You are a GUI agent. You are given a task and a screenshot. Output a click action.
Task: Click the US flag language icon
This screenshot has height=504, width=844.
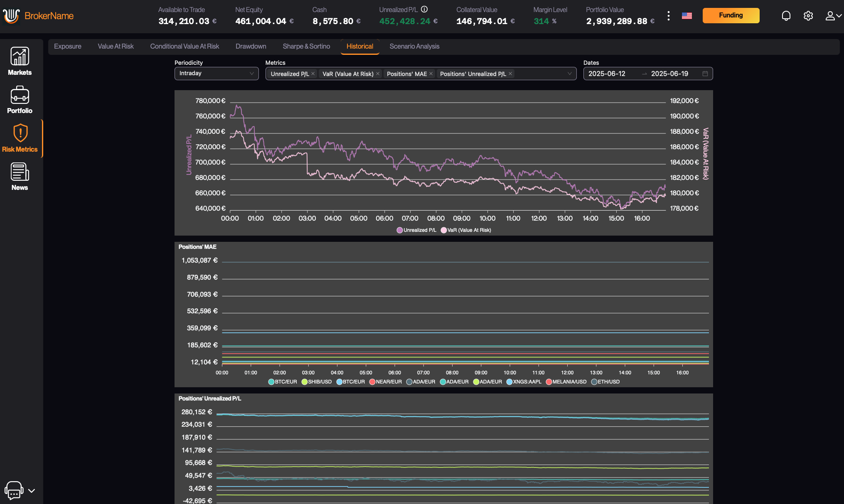[x=687, y=16]
